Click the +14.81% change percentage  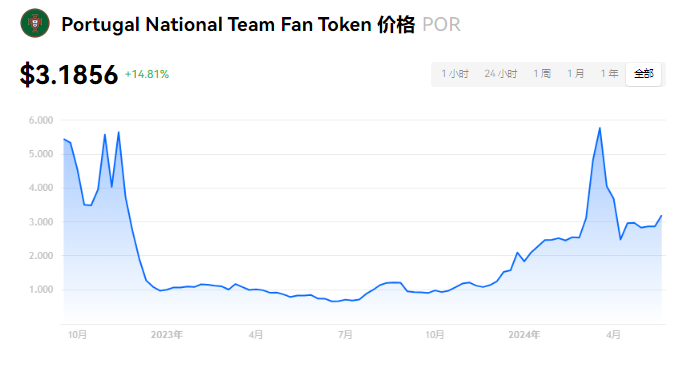[147, 74]
